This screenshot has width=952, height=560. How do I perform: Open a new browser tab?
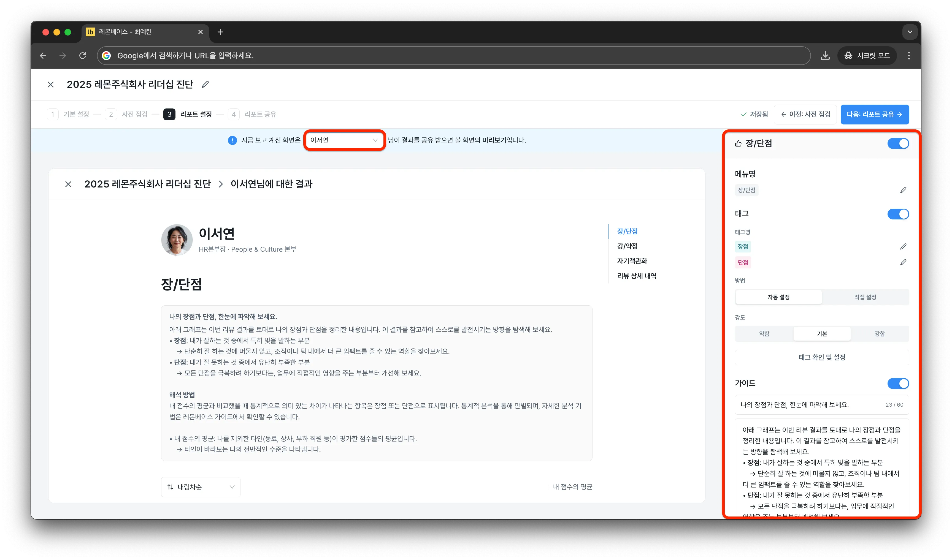pos(220,32)
